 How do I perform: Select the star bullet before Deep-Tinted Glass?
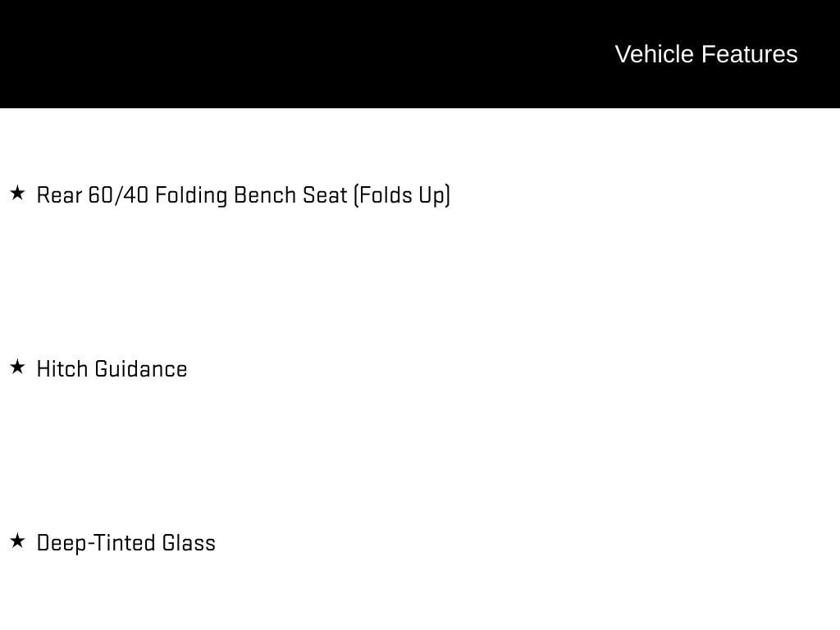17,541
